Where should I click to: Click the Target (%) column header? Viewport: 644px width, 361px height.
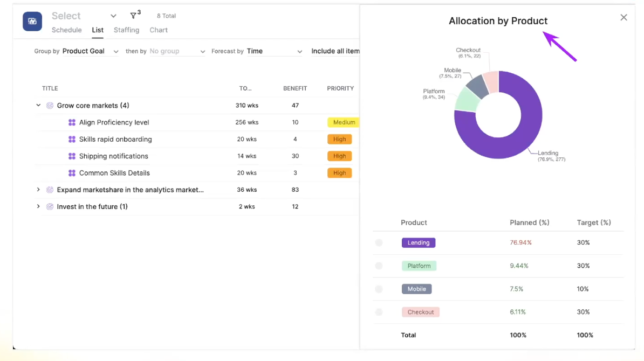593,223
